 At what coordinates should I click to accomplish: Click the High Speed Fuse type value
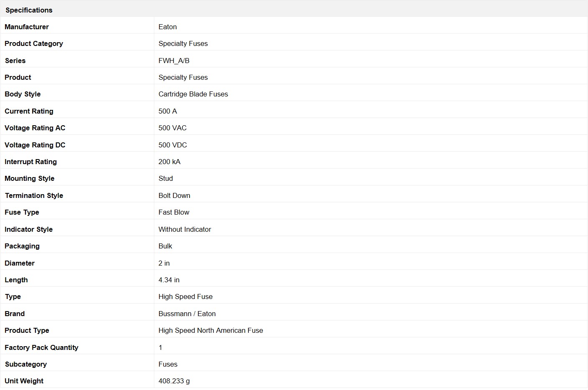[185, 296]
